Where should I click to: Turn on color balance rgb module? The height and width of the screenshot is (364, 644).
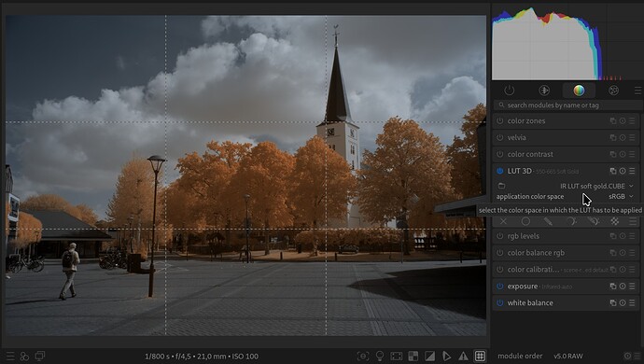coord(500,253)
